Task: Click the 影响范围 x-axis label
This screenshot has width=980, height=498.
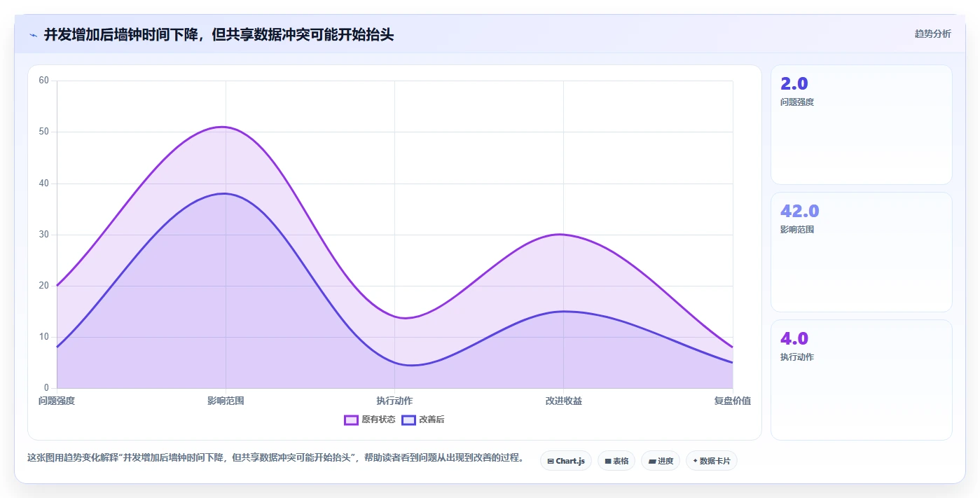Action: (226, 401)
